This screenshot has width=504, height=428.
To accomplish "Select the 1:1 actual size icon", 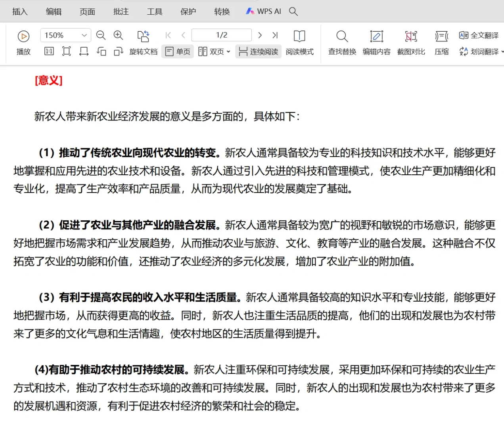I will coord(49,52).
